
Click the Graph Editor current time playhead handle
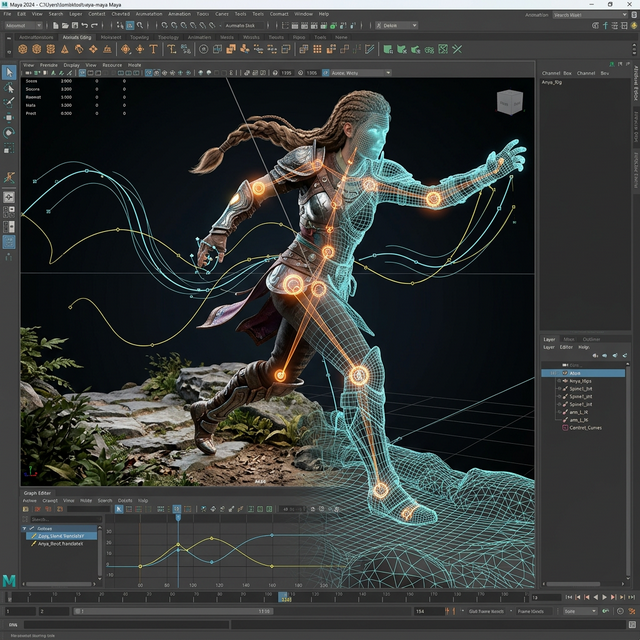(178, 517)
